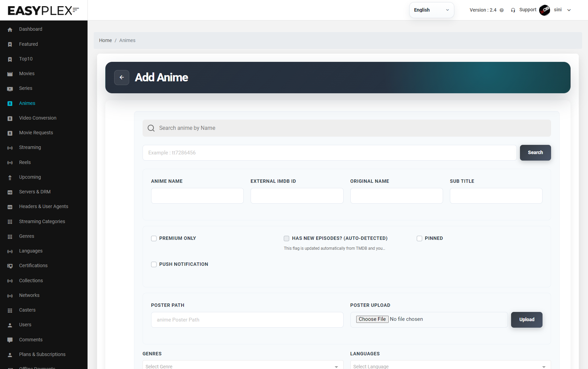This screenshot has width=588, height=369.
Task: Click the Choose File button
Action: [372, 319]
